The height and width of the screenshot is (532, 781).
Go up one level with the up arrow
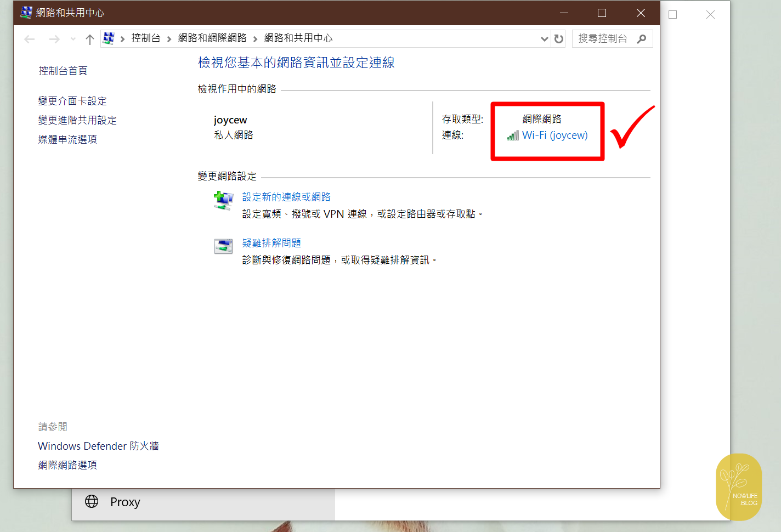[90, 39]
